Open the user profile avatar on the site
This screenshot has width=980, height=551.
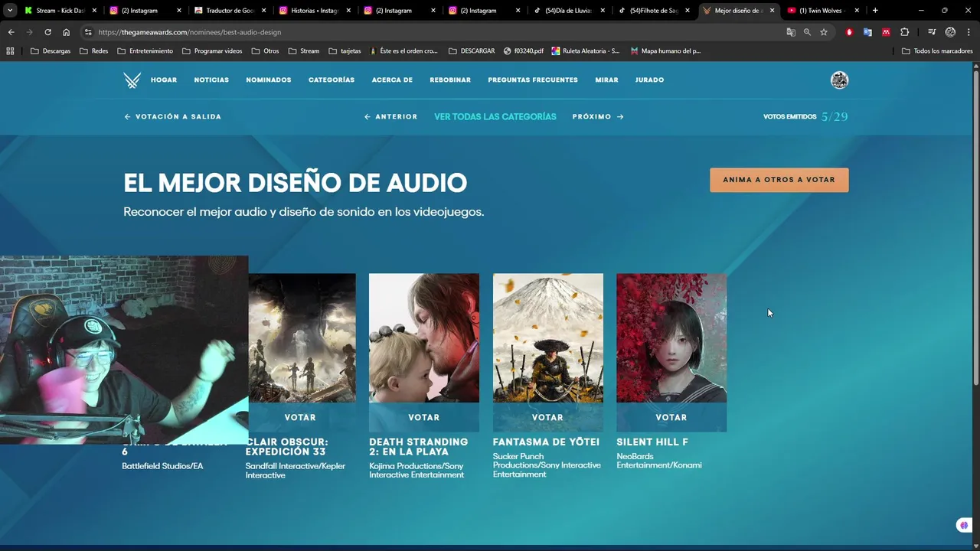click(x=839, y=80)
